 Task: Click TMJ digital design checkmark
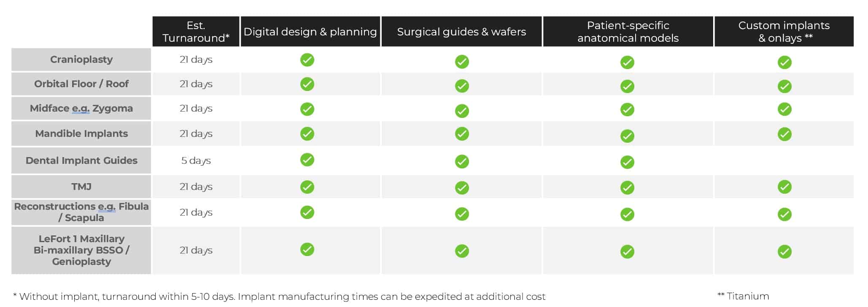[x=307, y=187]
